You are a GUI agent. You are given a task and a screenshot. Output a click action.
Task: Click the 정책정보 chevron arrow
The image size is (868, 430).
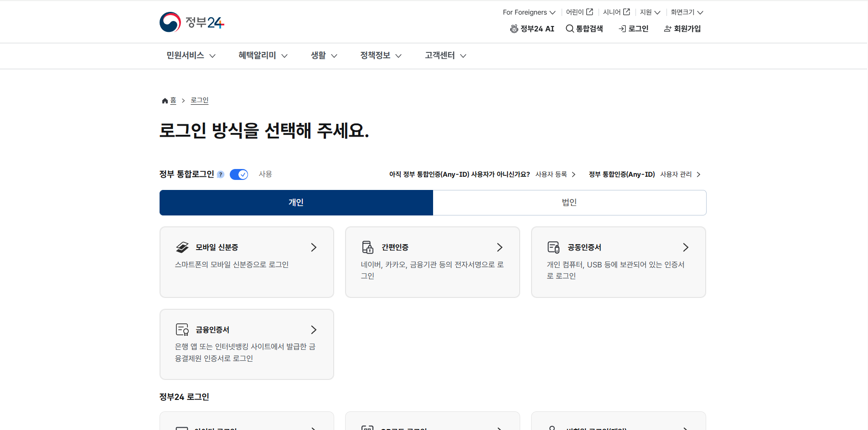click(398, 56)
